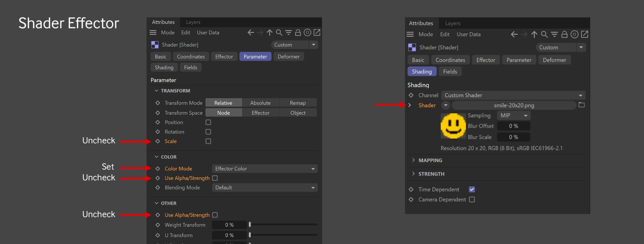The image size is (644, 244).
Task: Click the Shader effector object icon in the right panel
Action: coord(412,47)
